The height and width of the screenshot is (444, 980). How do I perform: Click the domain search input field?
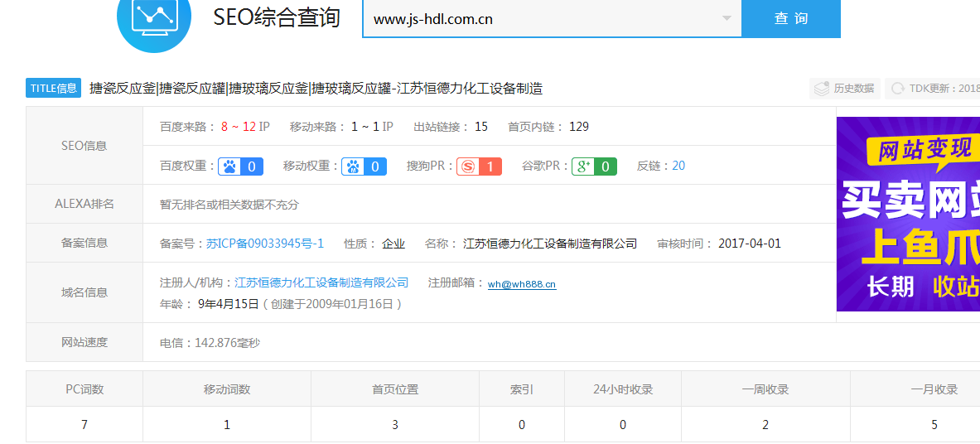pyautogui.click(x=538, y=18)
